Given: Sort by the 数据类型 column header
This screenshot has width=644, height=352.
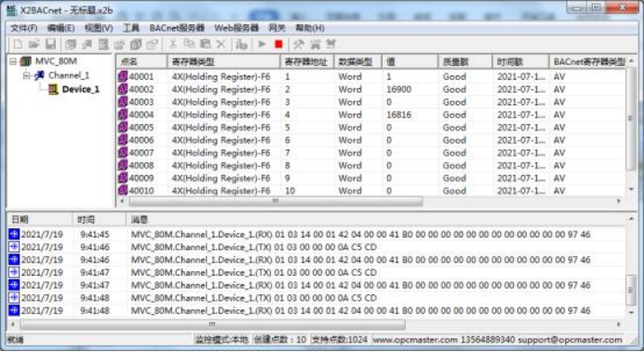Looking at the screenshot, I should [x=358, y=61].
